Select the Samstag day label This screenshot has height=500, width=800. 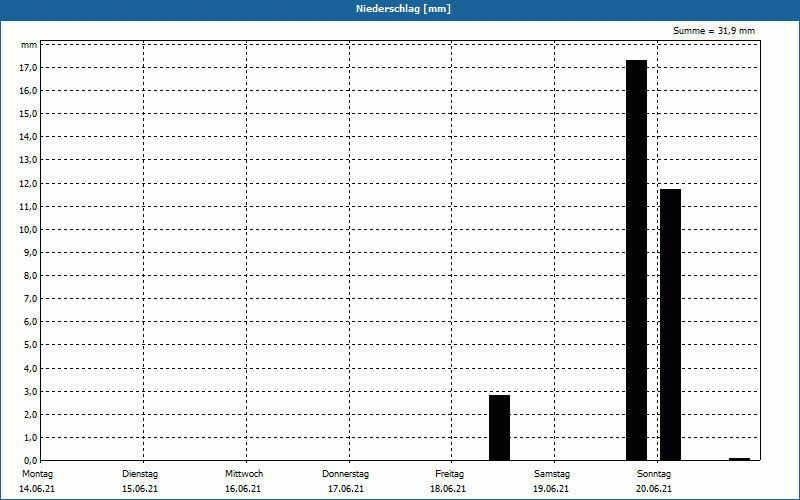[552, 474]
